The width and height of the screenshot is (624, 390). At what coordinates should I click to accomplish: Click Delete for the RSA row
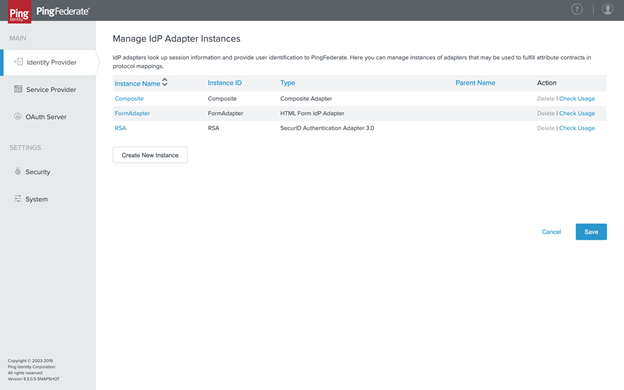click(x=546, y=128)
